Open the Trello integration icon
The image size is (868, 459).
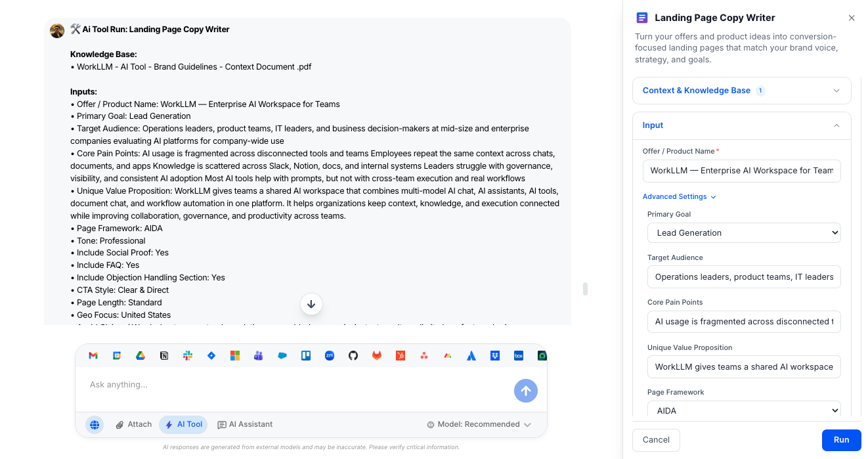tap(306, 355)
